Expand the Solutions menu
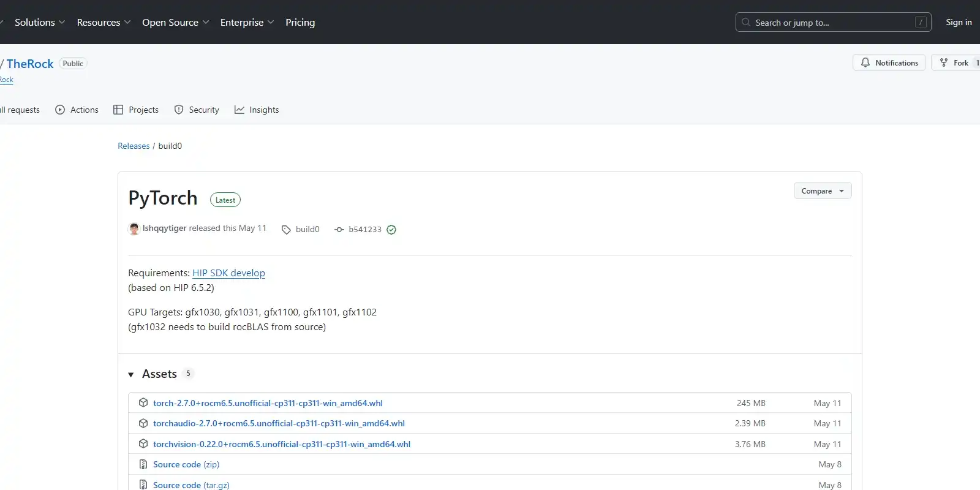The height and width of the screenshot is (490, 980). (x=39, y=22)
